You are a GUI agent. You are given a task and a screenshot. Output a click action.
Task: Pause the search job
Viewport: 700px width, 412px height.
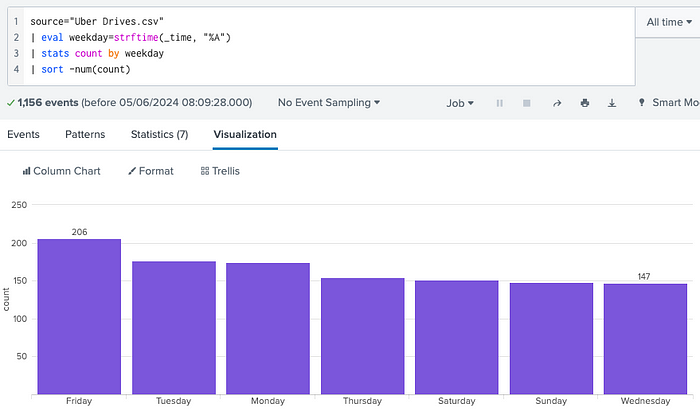pos(500,103)
